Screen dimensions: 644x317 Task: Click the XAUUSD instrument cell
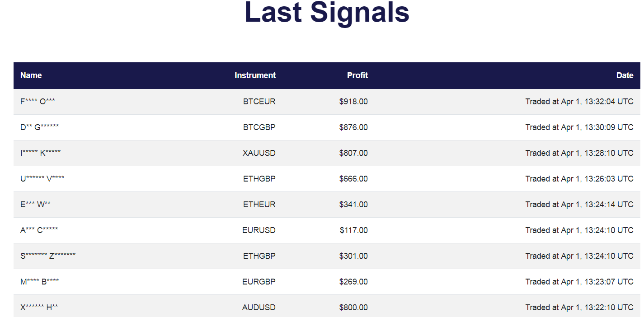[259, 153]
